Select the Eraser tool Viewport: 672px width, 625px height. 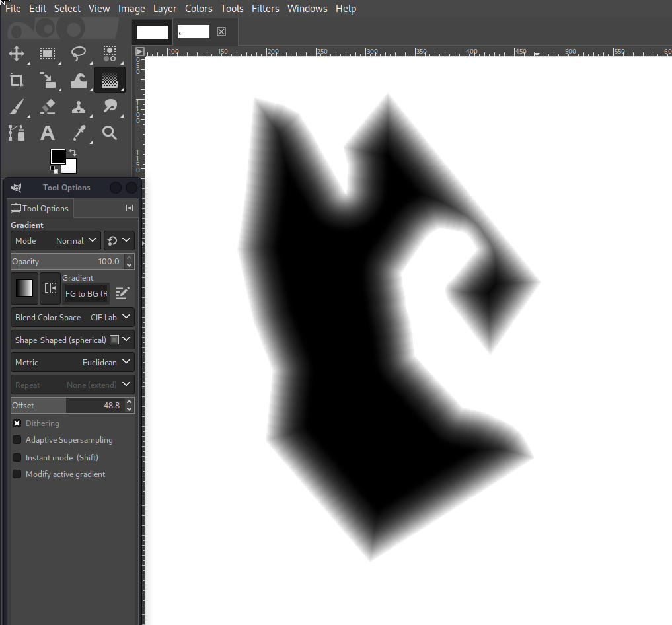click(x=48, y=107)
